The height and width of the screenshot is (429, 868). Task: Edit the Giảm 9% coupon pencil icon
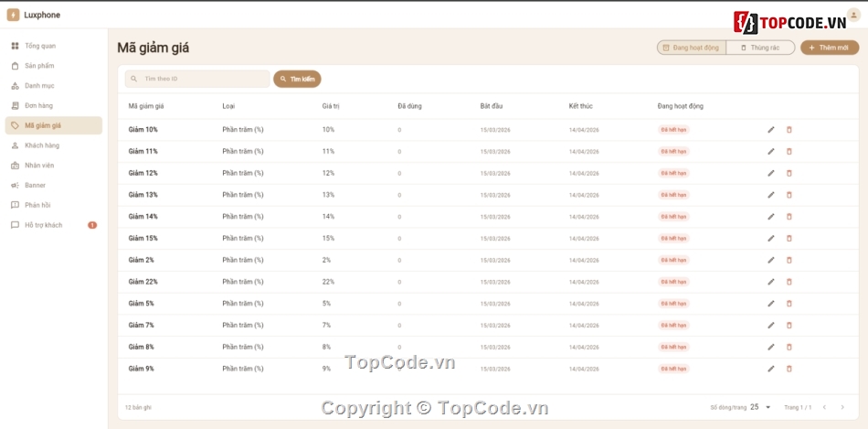(x=771, y=369)
